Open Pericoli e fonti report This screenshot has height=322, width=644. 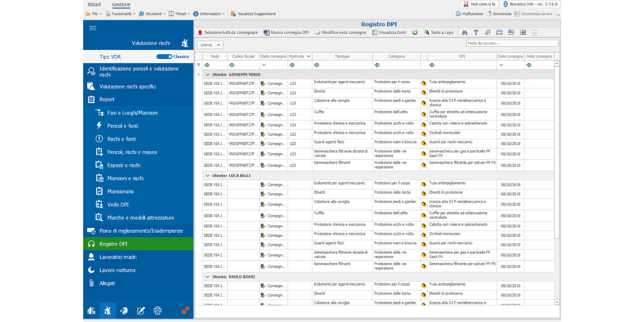point(138,126)
